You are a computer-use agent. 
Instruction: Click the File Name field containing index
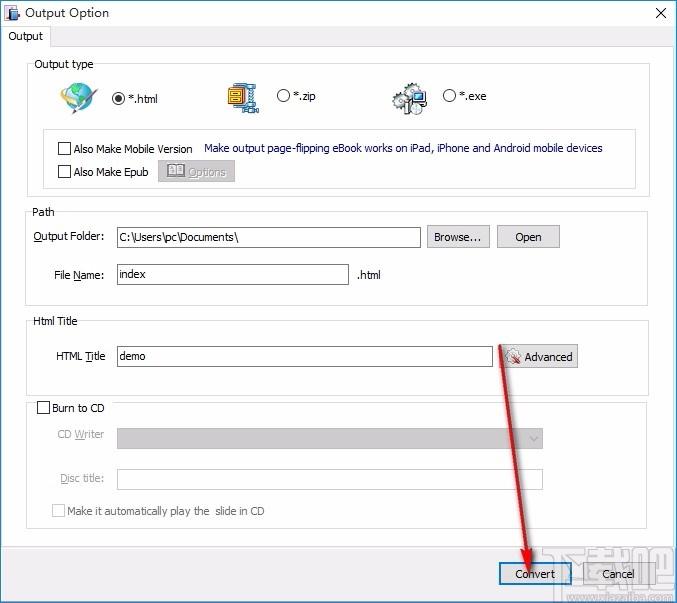[233, 275]
